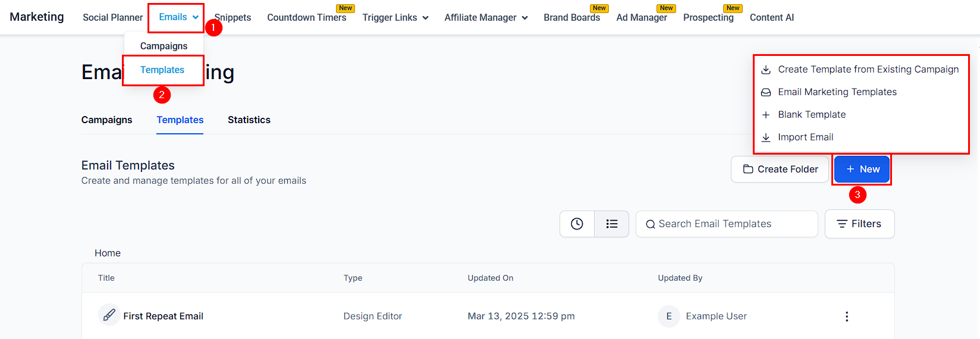
Task: Choose Create Template from Existing Campaign
Action: 868,70
